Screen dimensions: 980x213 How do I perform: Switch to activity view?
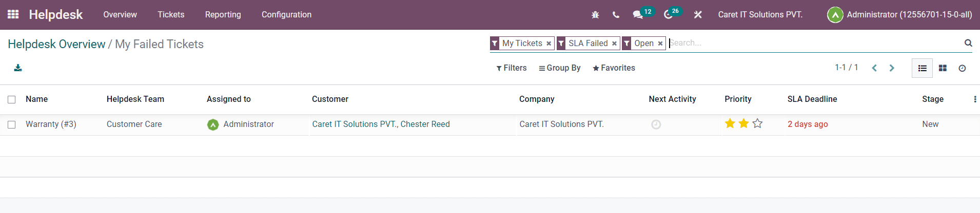click(962, 68)
